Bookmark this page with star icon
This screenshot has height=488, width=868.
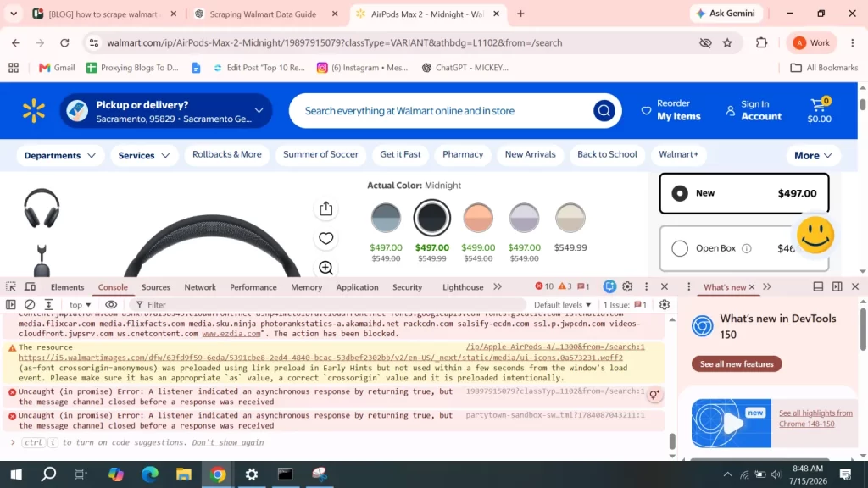tap(727, 42)
